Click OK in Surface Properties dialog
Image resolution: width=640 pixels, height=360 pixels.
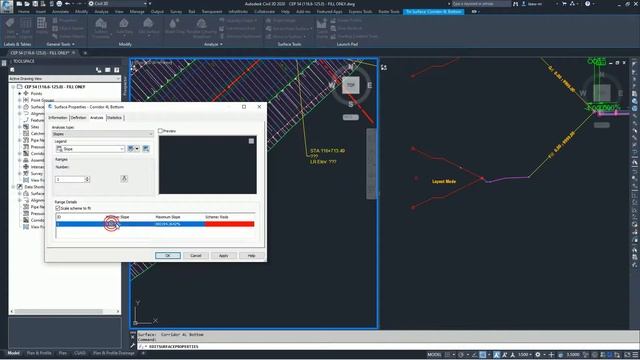pyautogui.click(x=168, y=256)
